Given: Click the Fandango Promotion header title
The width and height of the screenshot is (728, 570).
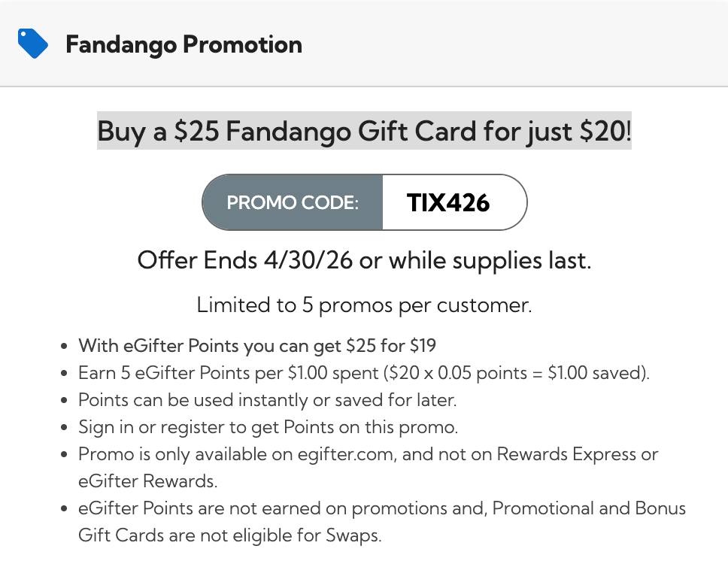Looking at the screenshot, I should (x=184, y=44).
